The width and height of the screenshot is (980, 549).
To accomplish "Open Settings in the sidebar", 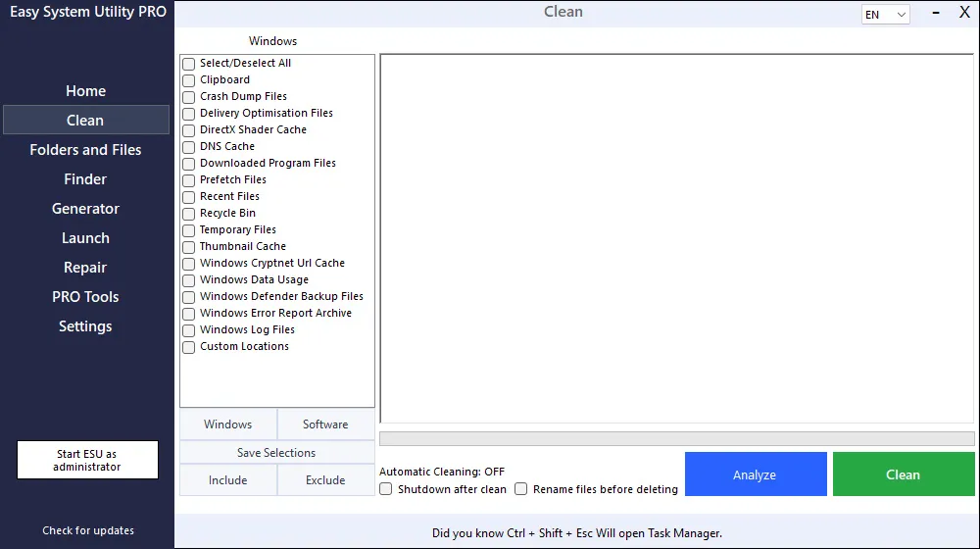I will pyautogui.click(x=85, y=325).
